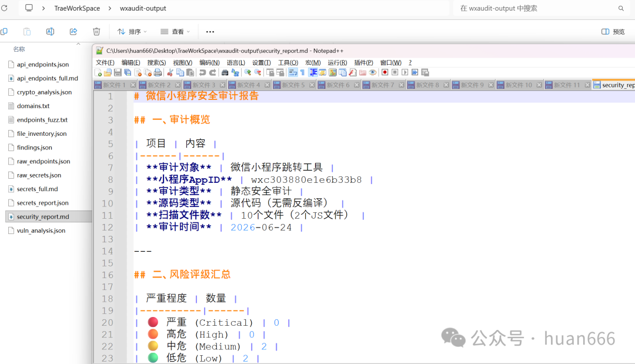Click the Notepad++ paste toolbar icon
635x364 pixels.
190,72
